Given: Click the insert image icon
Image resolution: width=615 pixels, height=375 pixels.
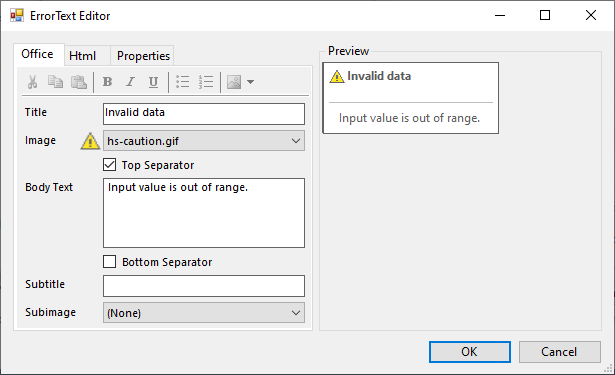Looking at the screenshot, I should 234,82.
